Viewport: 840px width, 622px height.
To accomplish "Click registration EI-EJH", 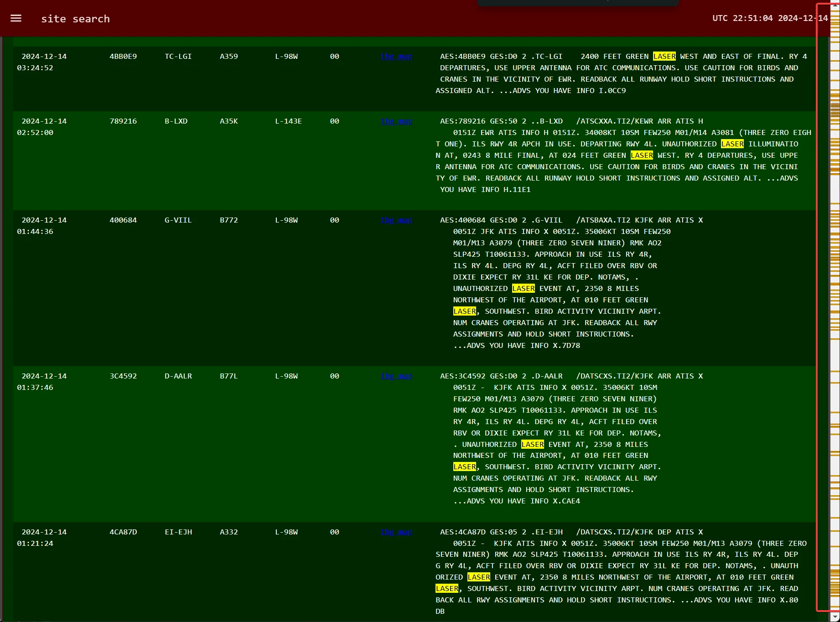I will (178, 532).
